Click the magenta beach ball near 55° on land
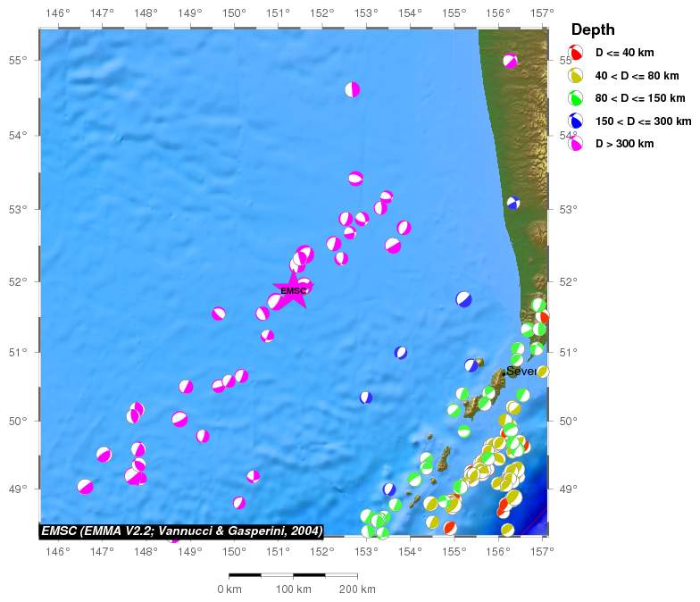 (510, 61)
